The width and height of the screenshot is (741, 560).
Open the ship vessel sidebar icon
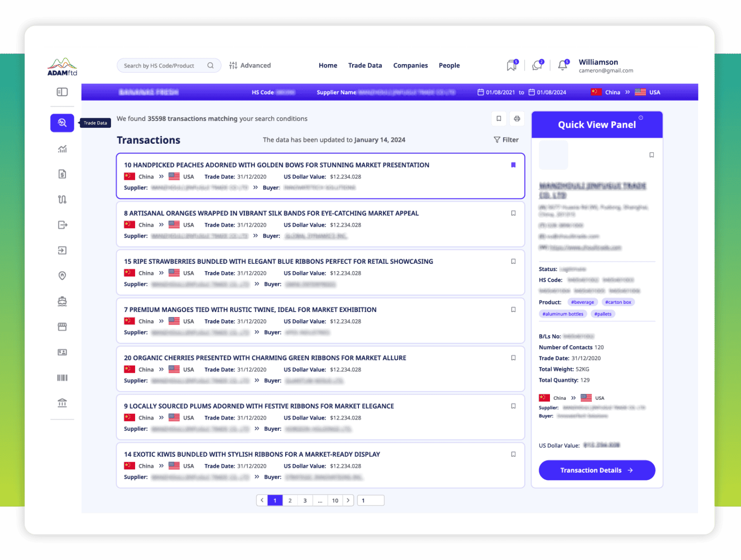coord(62,301)
